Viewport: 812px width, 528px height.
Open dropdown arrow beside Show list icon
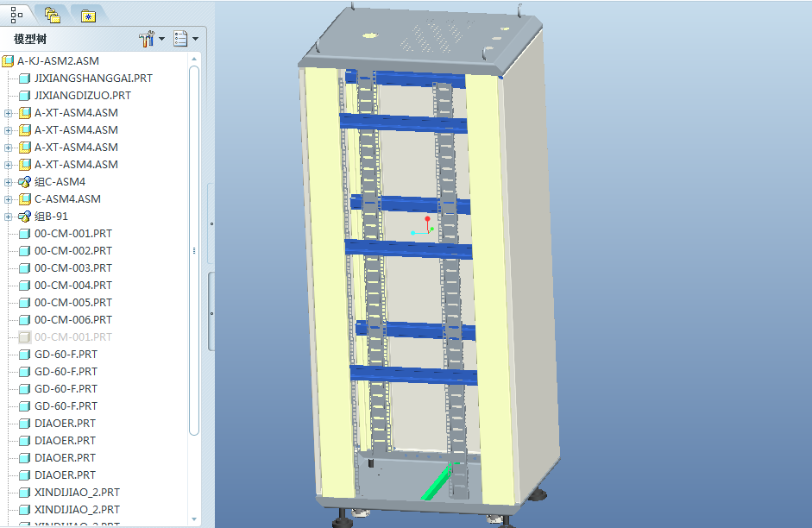[x=195, y=38]
